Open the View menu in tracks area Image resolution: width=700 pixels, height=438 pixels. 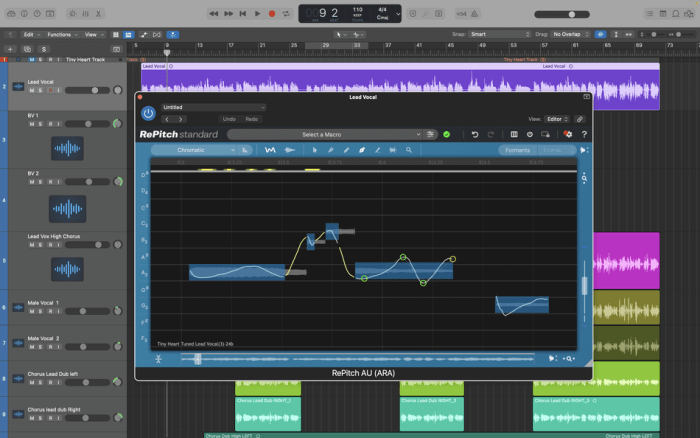[x=94, y=34]
